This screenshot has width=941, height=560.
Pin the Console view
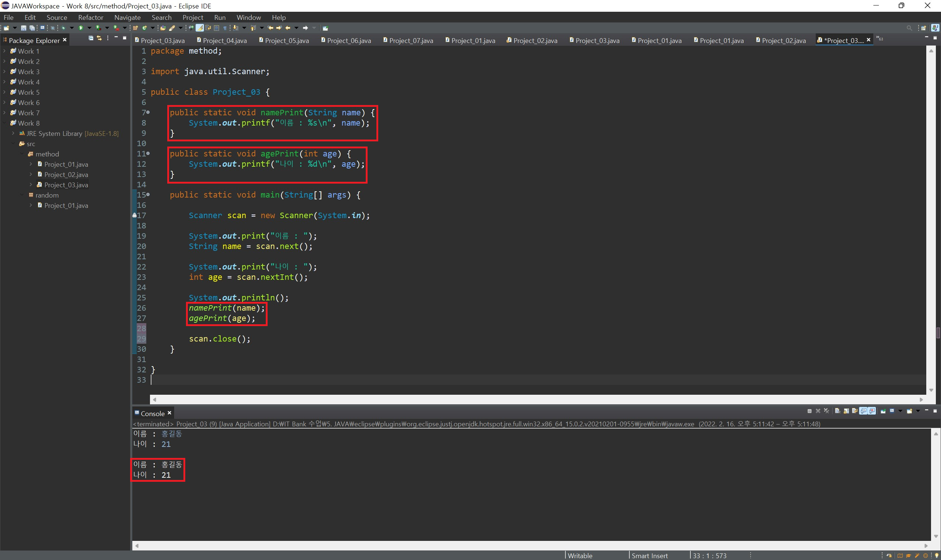[883, 411]
